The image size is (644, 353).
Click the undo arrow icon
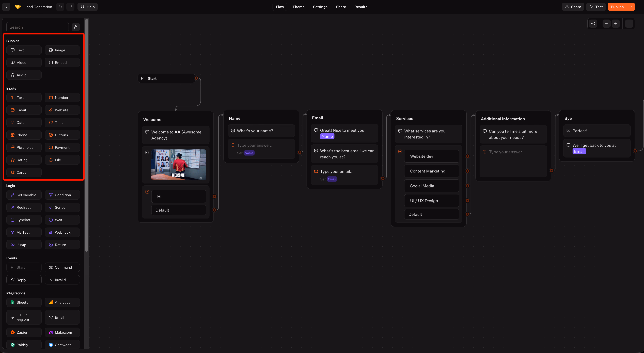[60, 7]
